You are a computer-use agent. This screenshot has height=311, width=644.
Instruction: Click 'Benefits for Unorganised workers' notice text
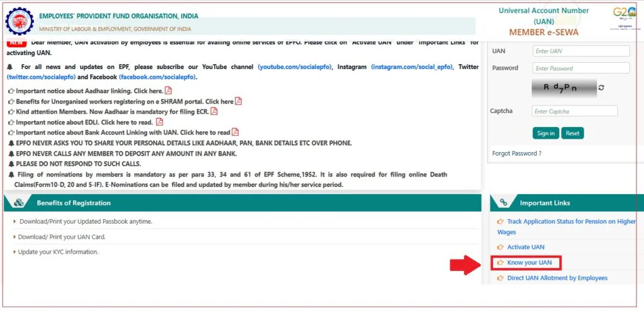(x=125, y=101)
